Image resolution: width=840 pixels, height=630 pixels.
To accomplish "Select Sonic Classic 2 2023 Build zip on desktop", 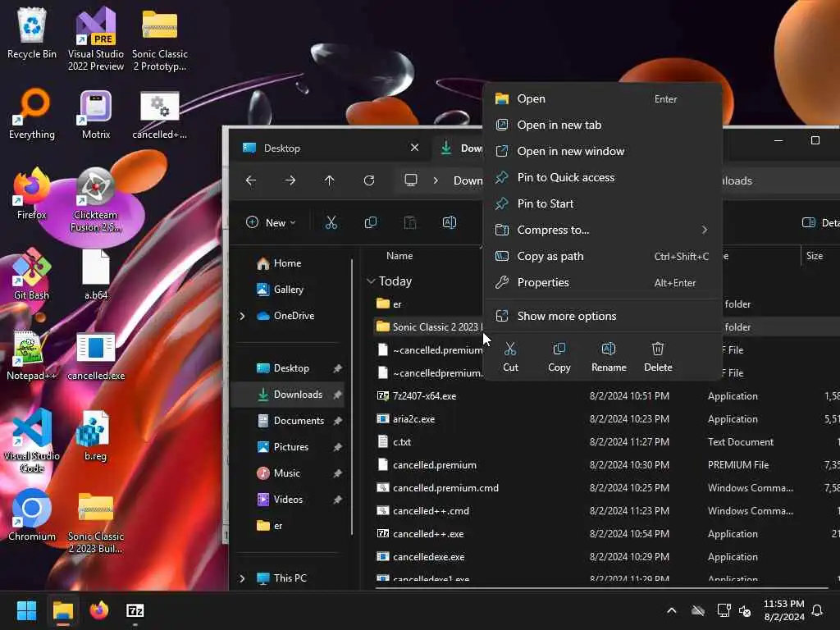I will pyautogui.click(x=95, y=521).
